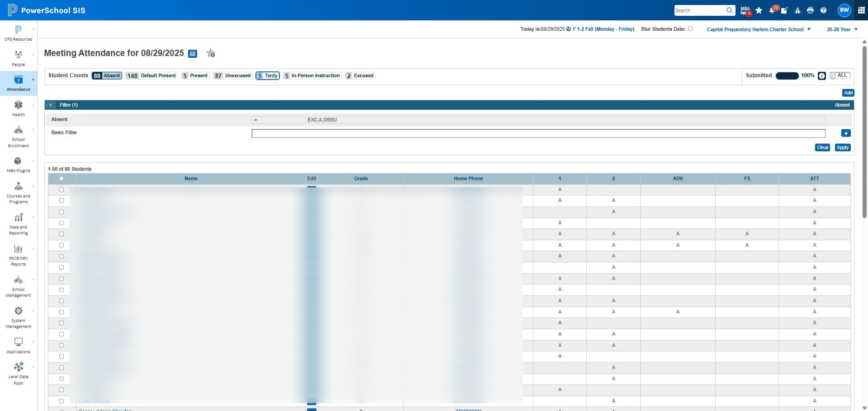This screenshot has height=411, width=868.
Task: Open Courses and Programs in the sidebar
Action: 18,192
